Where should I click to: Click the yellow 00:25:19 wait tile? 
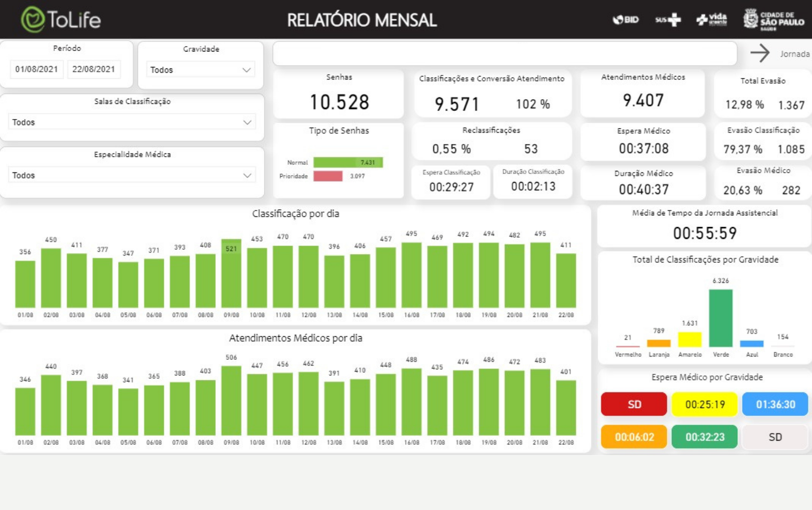pos(704,404)
